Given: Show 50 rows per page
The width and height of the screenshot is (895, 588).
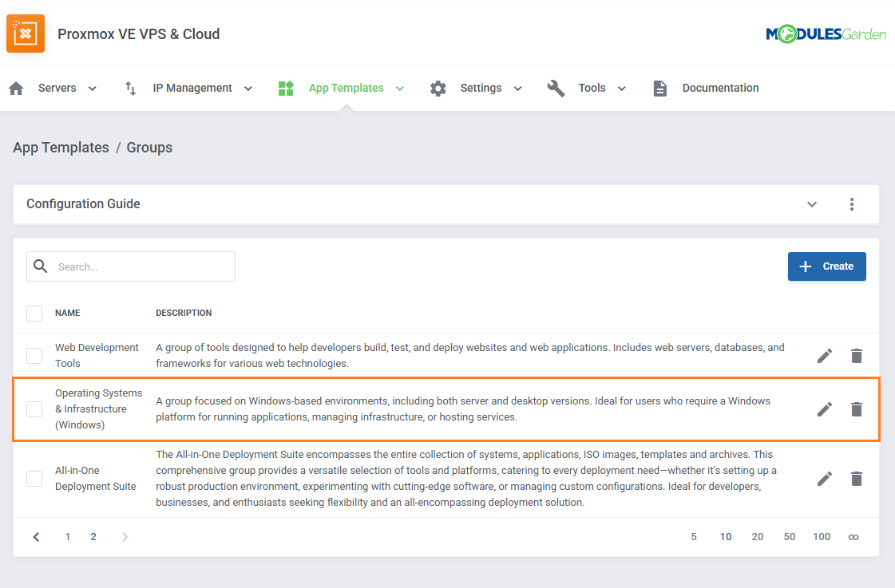Looking at the screenshot, I should (x=790, y=537).
